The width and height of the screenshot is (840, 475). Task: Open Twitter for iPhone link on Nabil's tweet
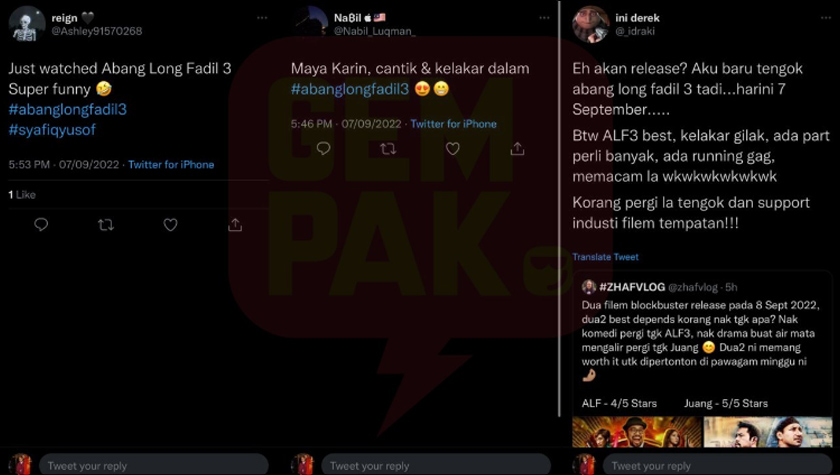(x=453, y=124)
